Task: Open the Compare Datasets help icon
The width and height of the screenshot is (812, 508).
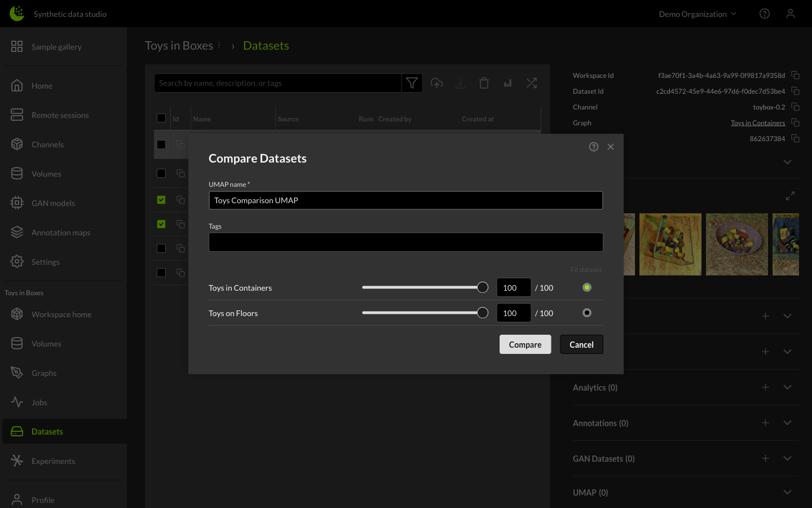Action: tap(594, 146)
